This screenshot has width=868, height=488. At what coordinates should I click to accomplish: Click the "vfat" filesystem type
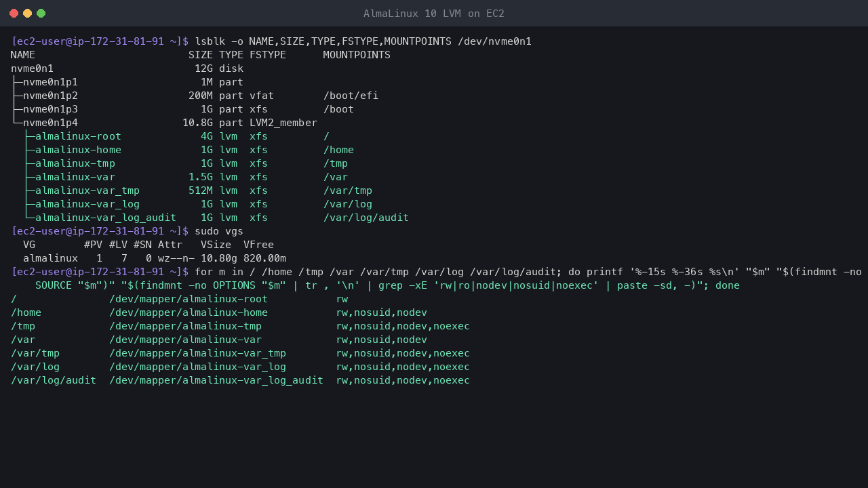pos(262,96)
